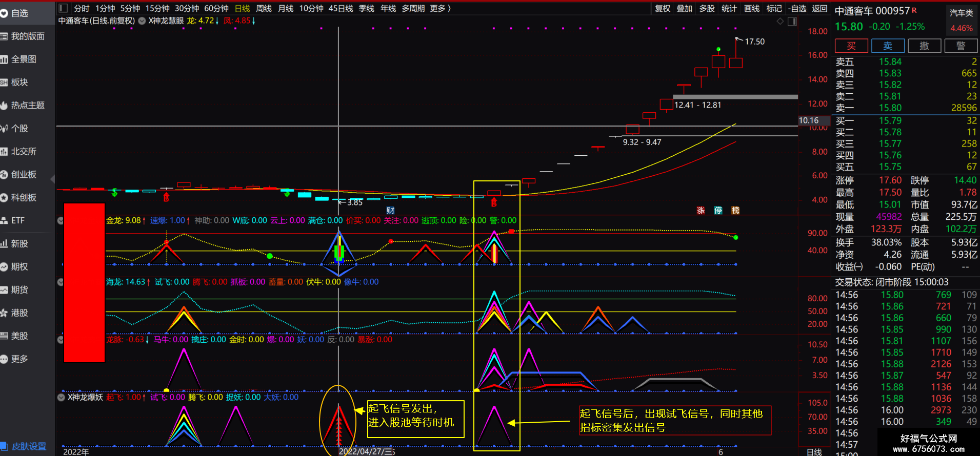Screen dimensions: 980x456
Task: Expand X神龙慧眼 indicator dropdown arrow
Action: point(142,21)
